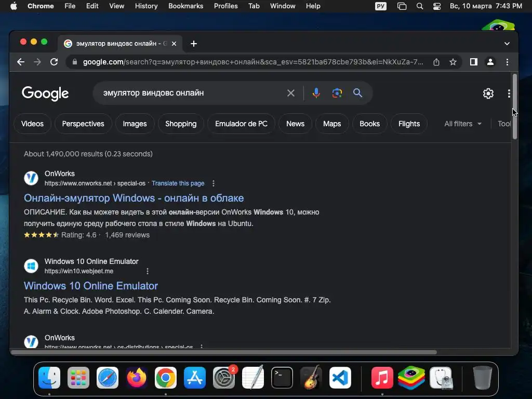The width and height of the screenshot is (532, 399).
Task: Bookmark this page with the star
Action: tap(453, 62)
